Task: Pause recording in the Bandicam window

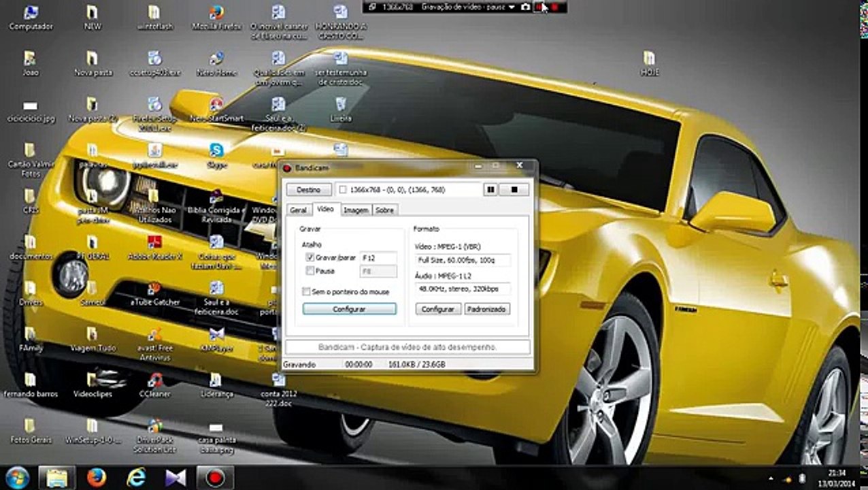Action: coord(490,190)
